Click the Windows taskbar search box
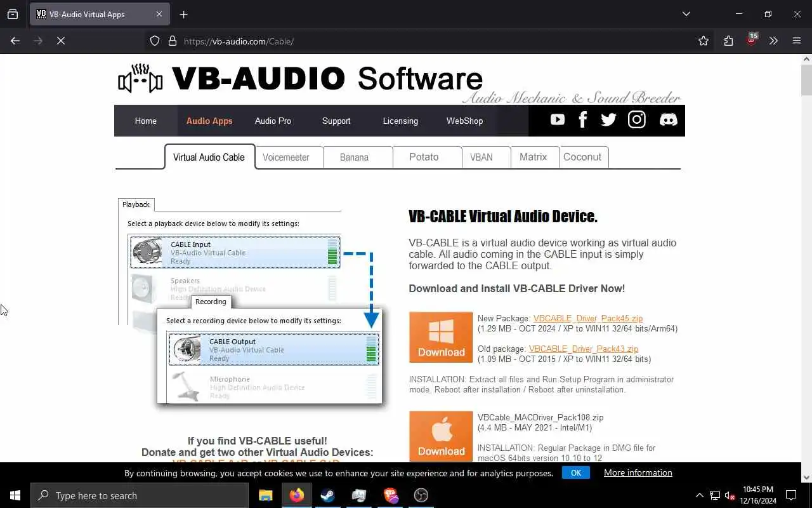The height and width of the screenshot is (508, 812). point(140,495)
